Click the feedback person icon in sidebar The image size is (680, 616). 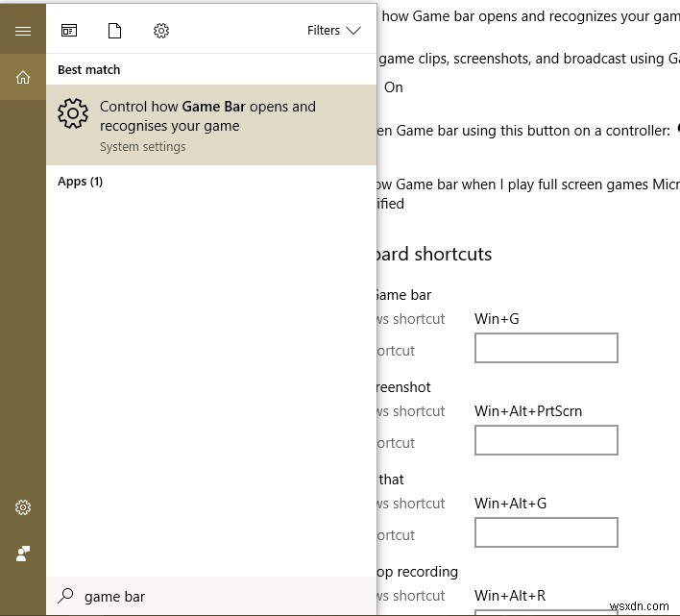[x=22, y=554]
